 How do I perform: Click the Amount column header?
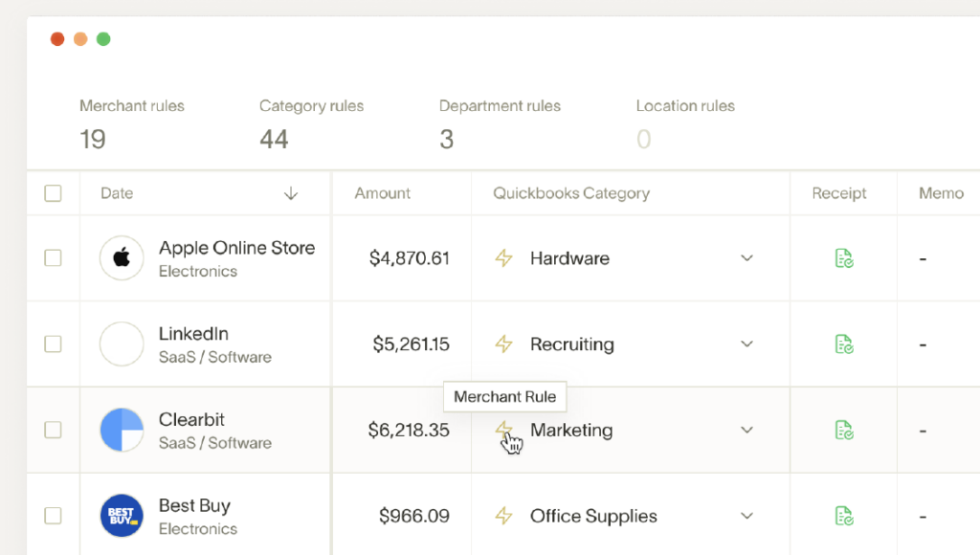[383, 193]
